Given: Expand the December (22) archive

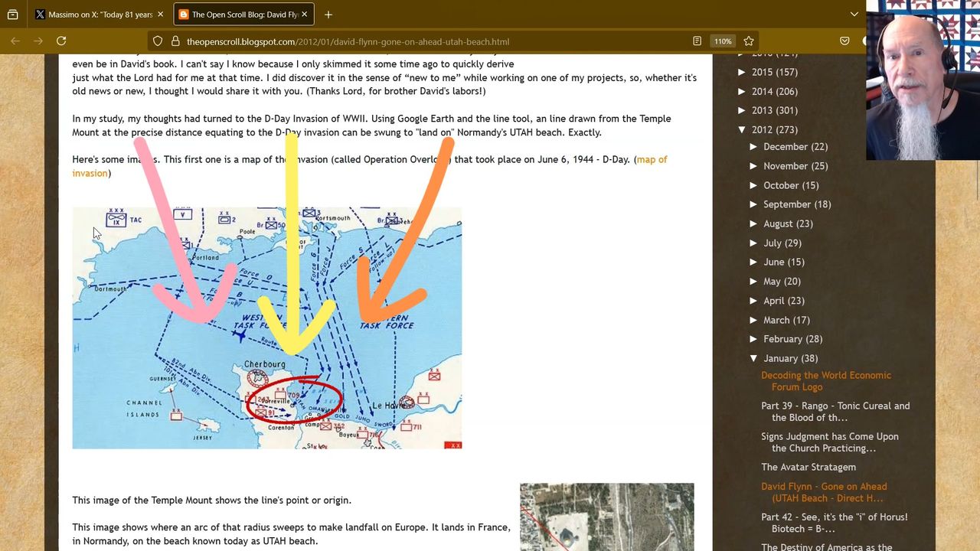Looking at the screenshot, I should (x=754, y=147).
